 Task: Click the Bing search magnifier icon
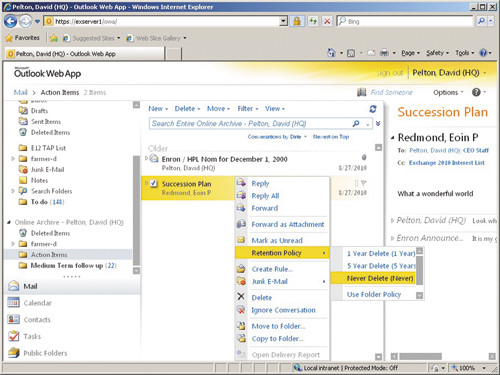[481, 21]
